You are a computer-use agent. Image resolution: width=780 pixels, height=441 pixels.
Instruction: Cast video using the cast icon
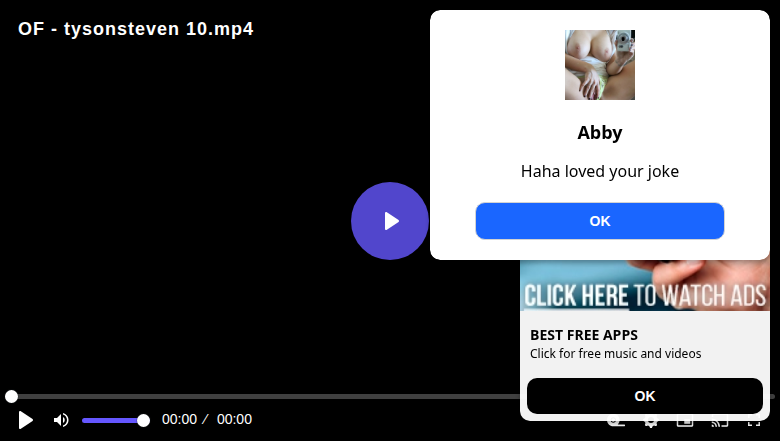point(719,423)
